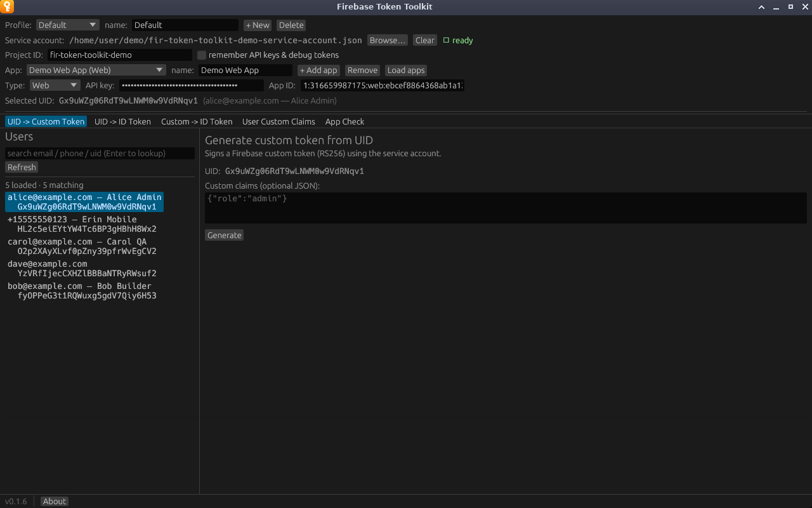Screen dimensions: 812x508
Task: Remove the selected app
Action: click(x=362, y=70)
